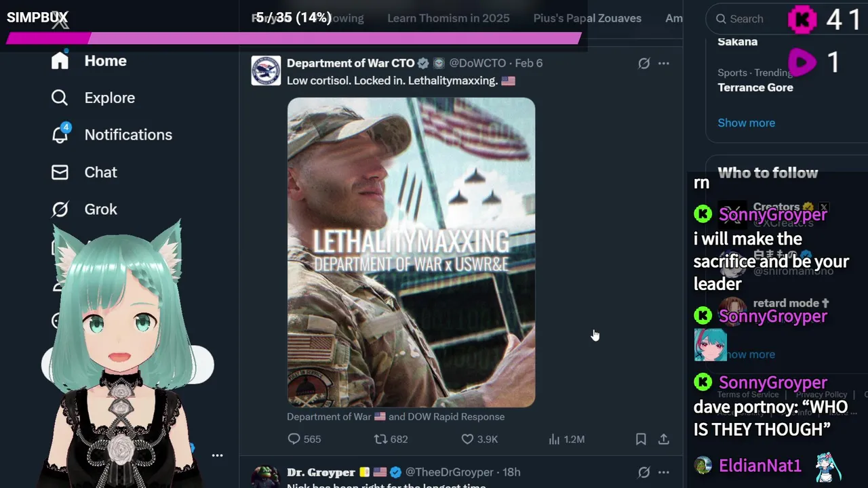Open more options on Dr. Groyper post
This screenshot has width=868, height=488.
click(x=664, y=472)
